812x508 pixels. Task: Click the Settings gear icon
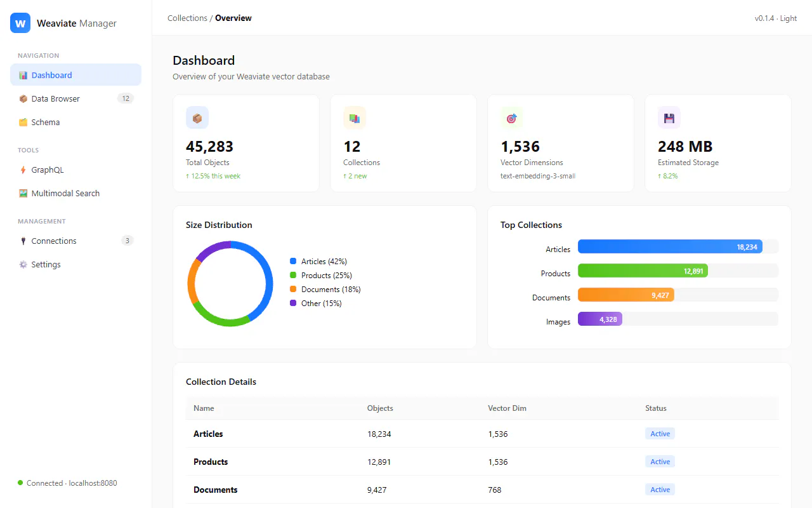click(23, 264)
